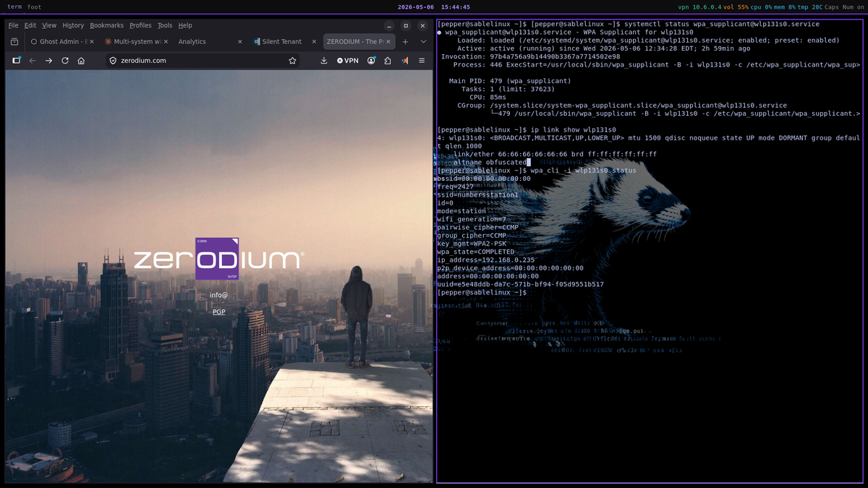Click the pairwise_cipher=CCMP line
Image resolution: width=868 pixels, height=488 pixels.
click(477, 227)
